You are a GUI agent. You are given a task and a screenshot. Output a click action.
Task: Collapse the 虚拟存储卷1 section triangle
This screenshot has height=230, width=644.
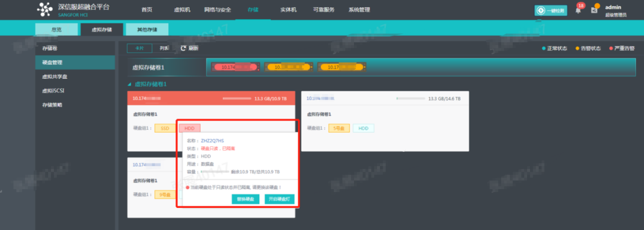130,84
